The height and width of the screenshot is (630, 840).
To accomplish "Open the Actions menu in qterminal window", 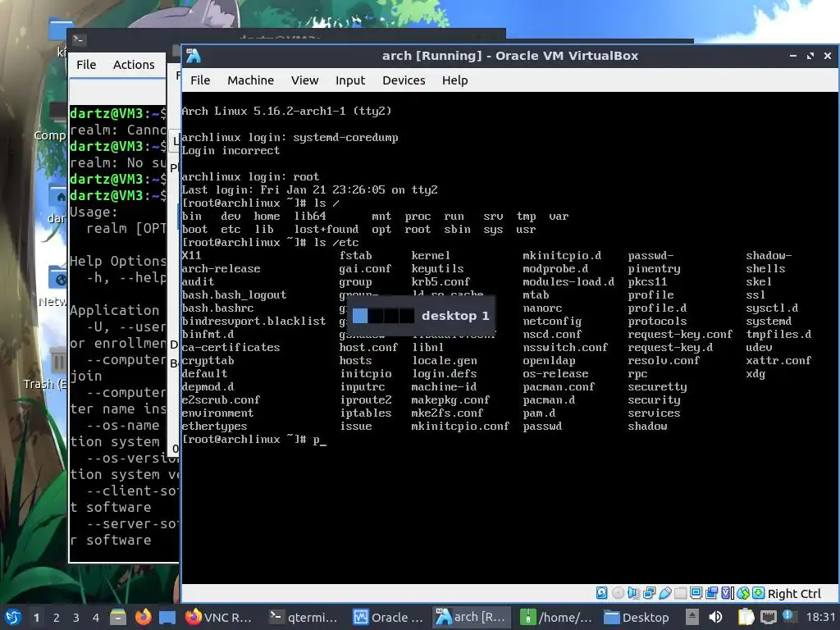I will point(134,65).
